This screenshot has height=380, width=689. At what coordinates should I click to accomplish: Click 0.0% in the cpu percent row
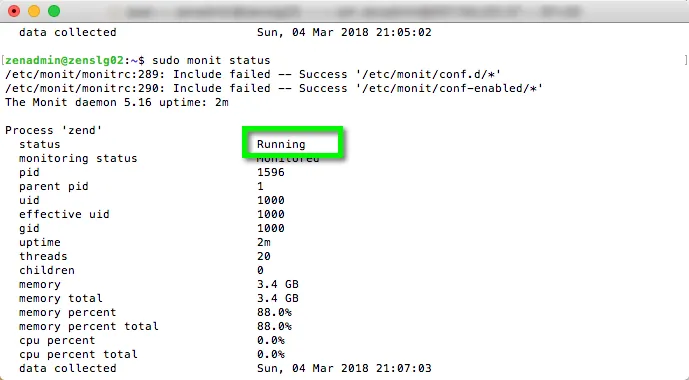[271, 340]
